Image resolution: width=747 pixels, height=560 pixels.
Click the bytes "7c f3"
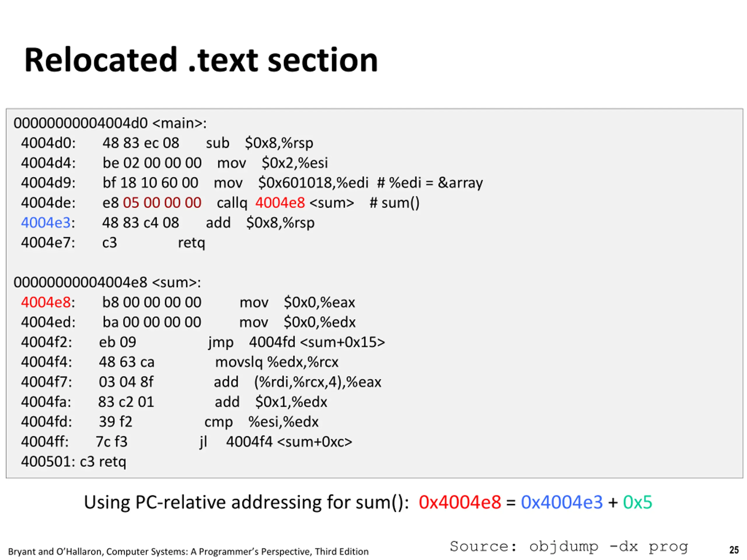click(112, 442)
